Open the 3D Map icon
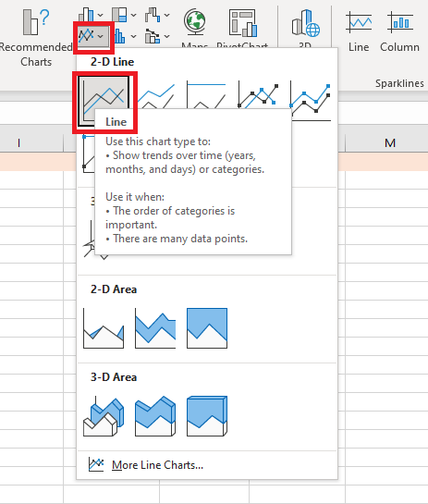 [306, 23]
